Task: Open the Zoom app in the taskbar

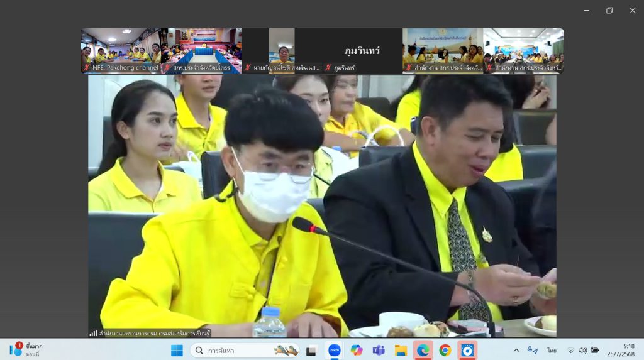Action: pyautogui.click(x=334, y=350)
